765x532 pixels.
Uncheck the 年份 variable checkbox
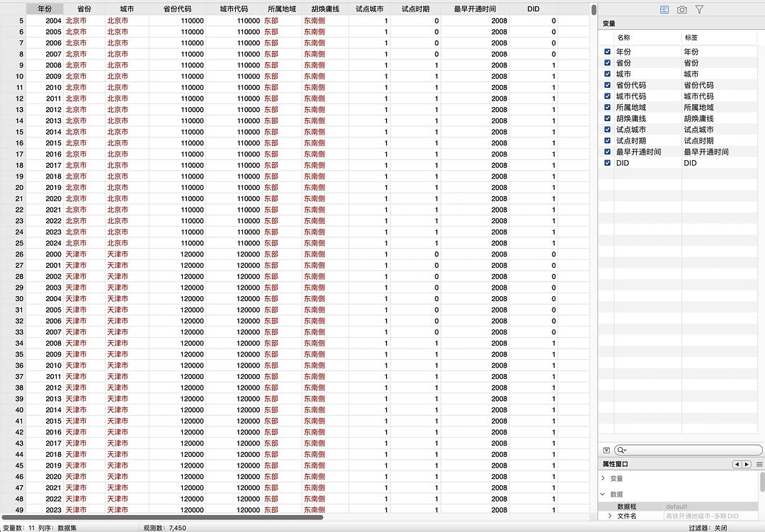tap(607, 51)
